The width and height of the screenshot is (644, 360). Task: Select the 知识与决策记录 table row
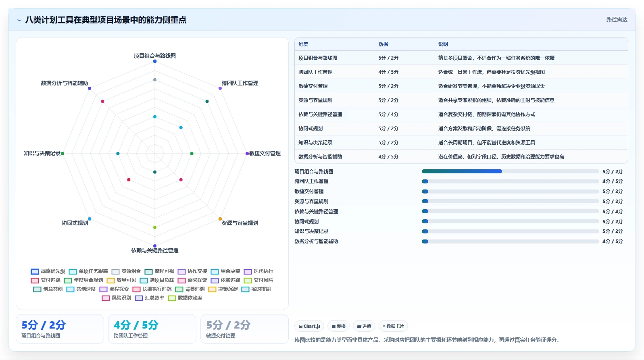click(461, 143)
